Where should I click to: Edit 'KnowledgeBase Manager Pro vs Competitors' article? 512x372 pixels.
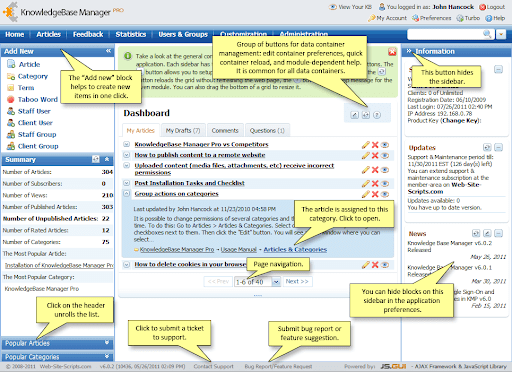366,145
